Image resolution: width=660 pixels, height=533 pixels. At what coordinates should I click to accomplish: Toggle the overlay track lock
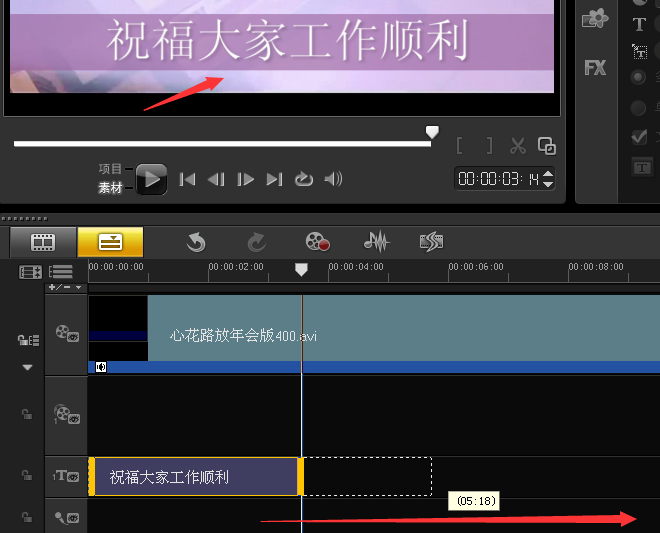click(27, 414)
